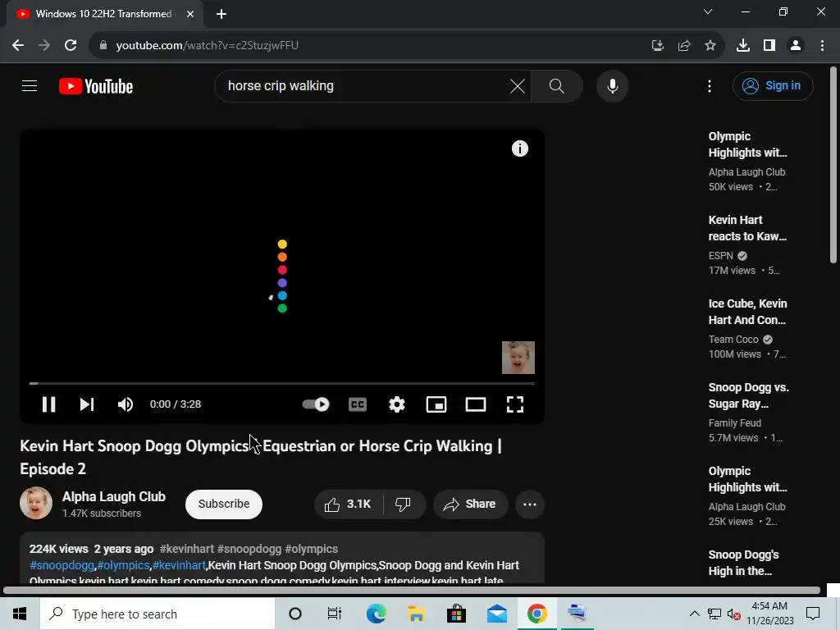Screen dimensions: 840x630
Task: Click the blue #olympics description link
Action: (x=124, y=565)
